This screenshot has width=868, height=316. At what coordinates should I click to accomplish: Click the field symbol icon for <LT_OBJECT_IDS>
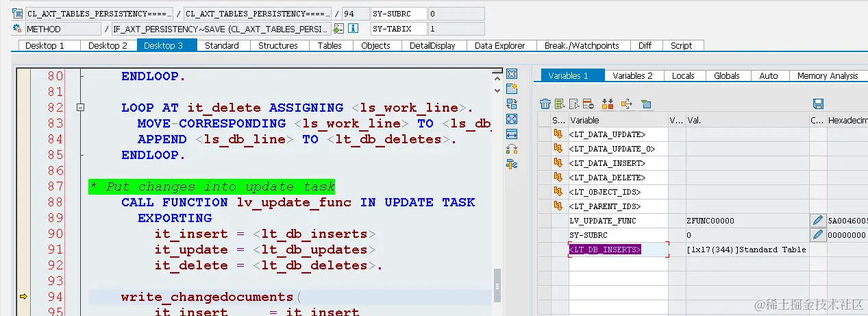point(558,192)
